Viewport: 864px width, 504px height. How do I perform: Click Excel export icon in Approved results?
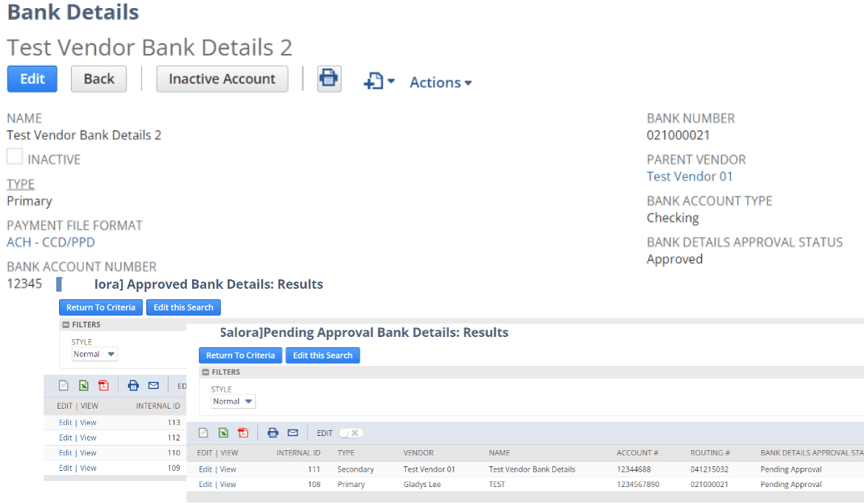click(84, 385)
